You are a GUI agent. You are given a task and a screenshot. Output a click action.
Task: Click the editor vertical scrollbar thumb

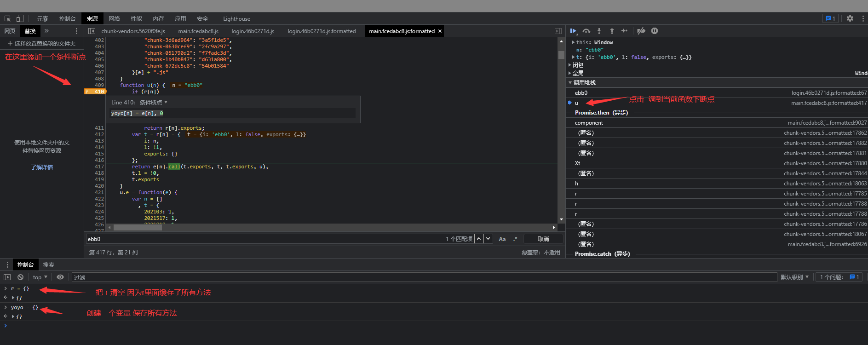[561, 55]
